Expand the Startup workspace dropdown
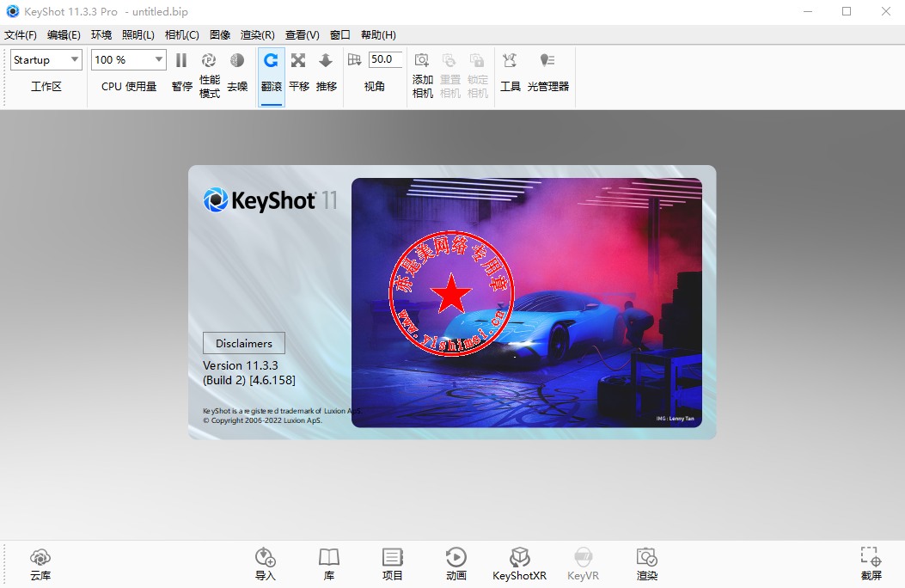This screenshot has width=905, height=588. coord(46,60)
